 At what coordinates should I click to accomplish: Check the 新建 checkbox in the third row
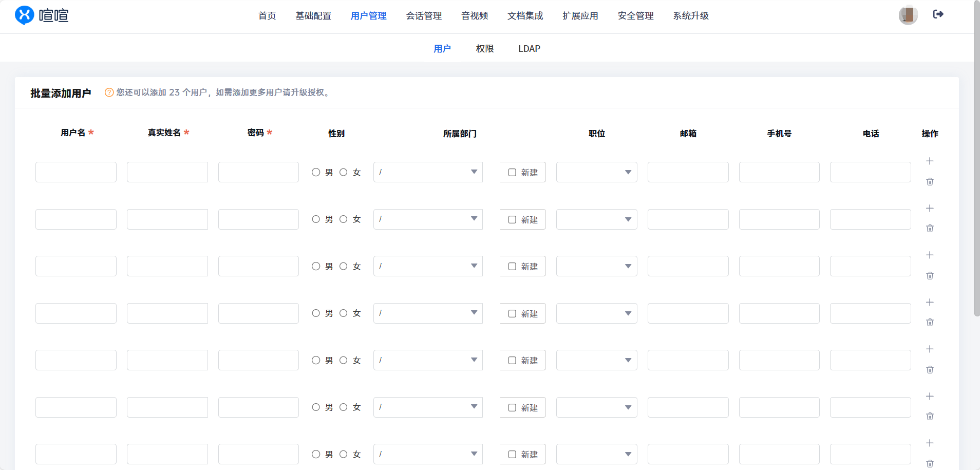click(x=512, y=267)
